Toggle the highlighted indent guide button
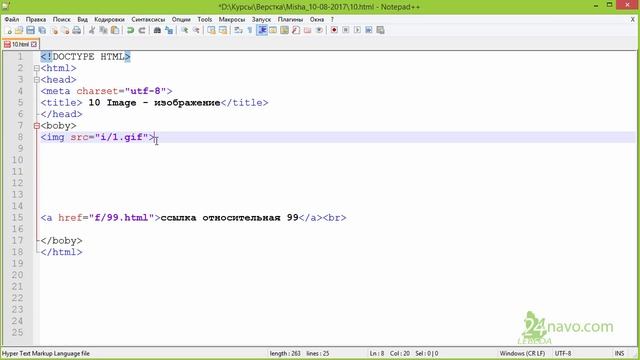 [262, 30]
